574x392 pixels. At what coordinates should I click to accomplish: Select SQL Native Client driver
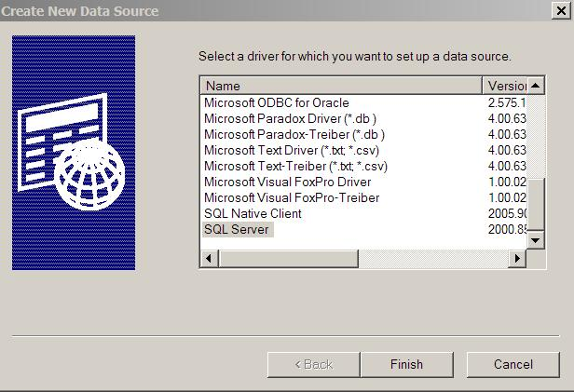pos(253,213)
